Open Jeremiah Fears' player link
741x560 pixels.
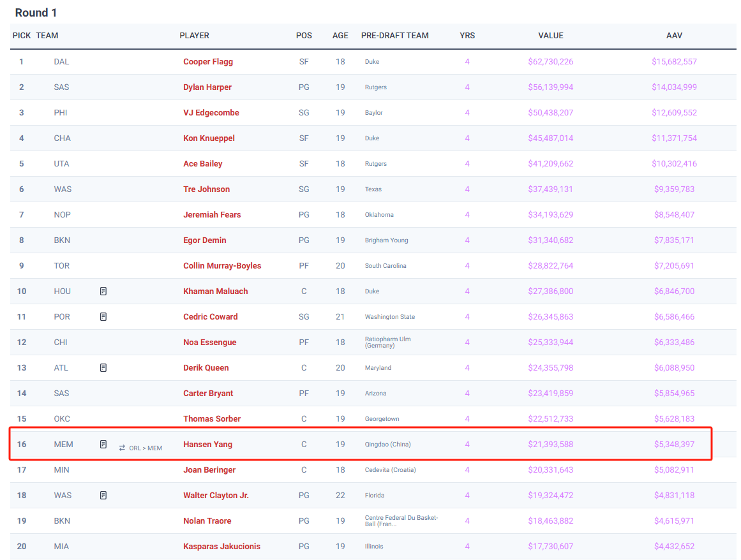pos(212,215)
